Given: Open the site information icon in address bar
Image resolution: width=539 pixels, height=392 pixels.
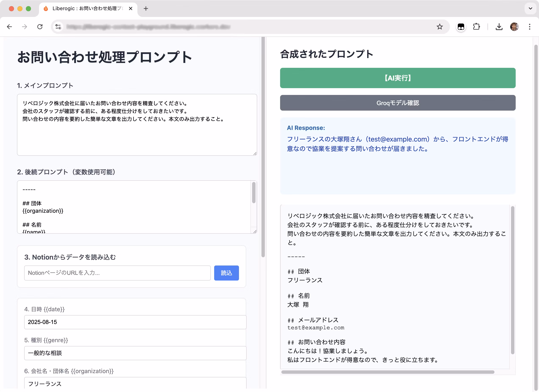Looking at the screenshot, I should (58, 27).
